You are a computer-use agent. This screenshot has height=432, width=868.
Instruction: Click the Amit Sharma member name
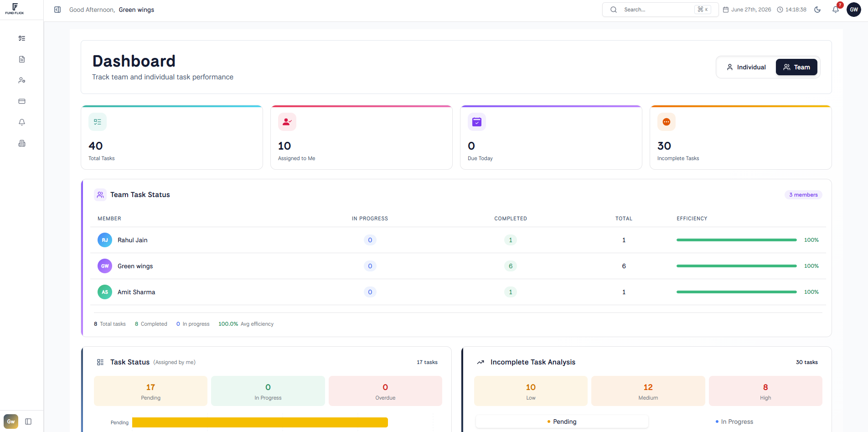tap(136, 292)
